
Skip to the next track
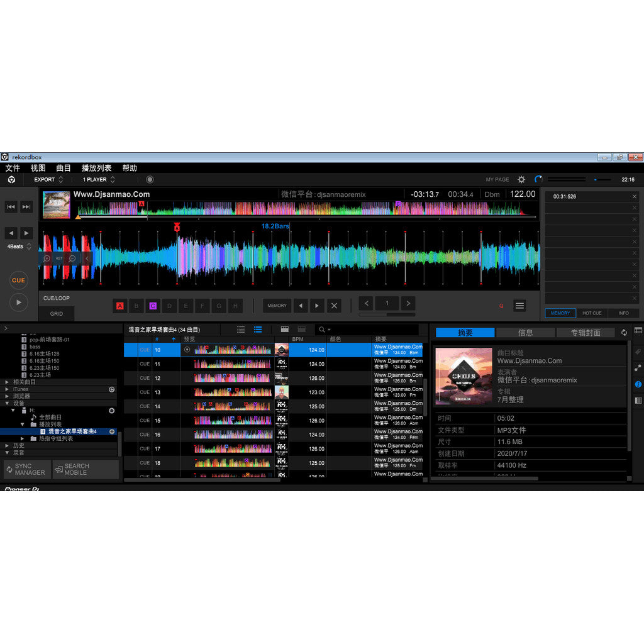click(x=26, y=206)
